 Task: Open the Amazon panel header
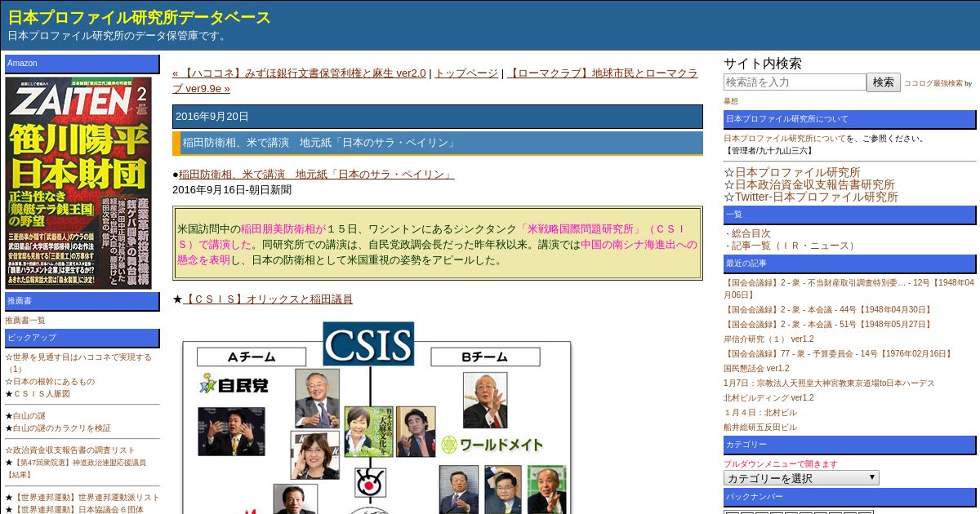coord(82,64)
